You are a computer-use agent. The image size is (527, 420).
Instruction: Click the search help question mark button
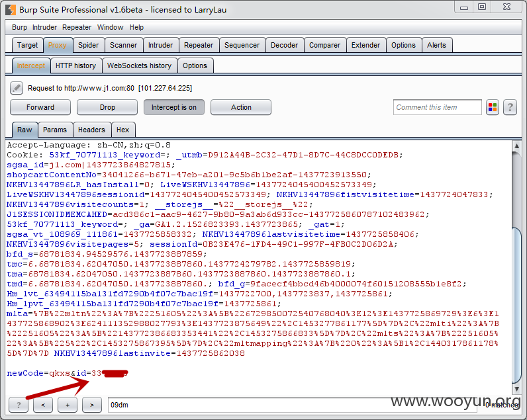coord(19,405)
